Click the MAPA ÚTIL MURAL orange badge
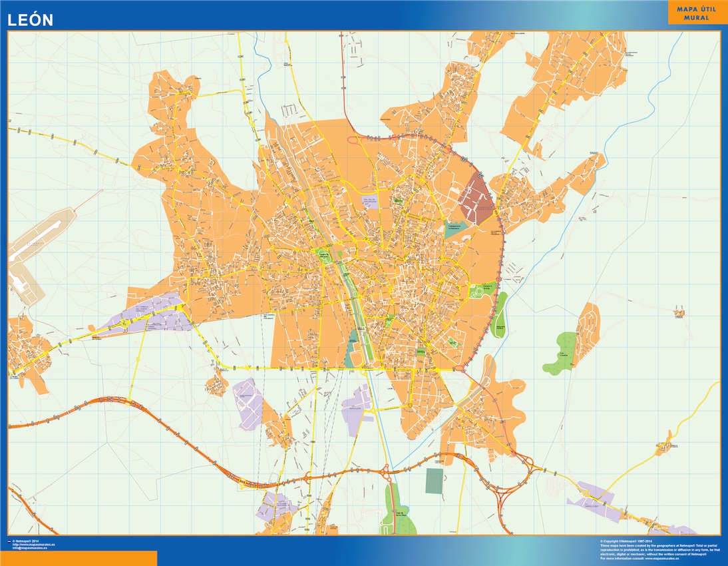Image resolution: width=728 pixels, height=566 pixels. 697,13
